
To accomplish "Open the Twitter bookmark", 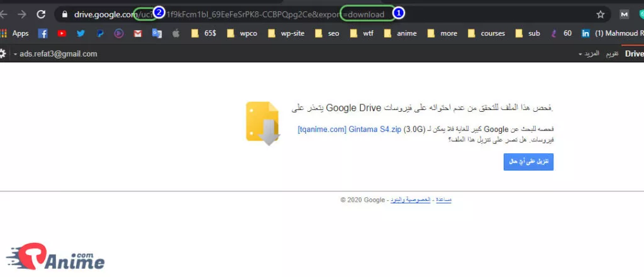I will click(81, 34).
